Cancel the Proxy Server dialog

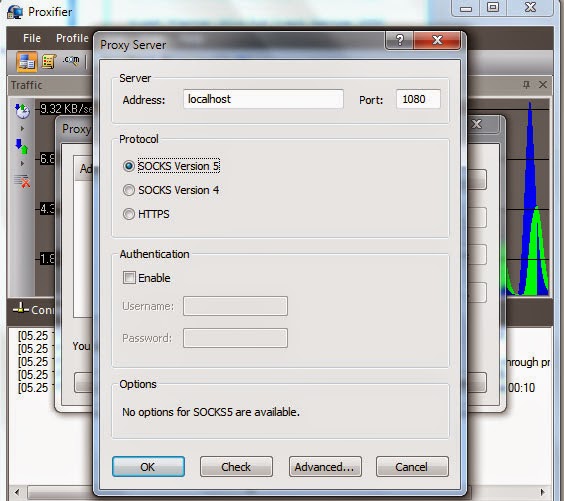[x=412, y=466]
